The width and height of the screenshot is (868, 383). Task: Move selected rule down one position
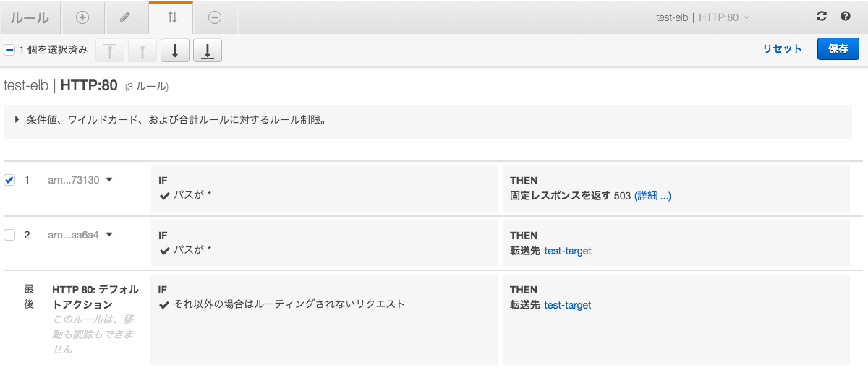(x=175, y=50)
